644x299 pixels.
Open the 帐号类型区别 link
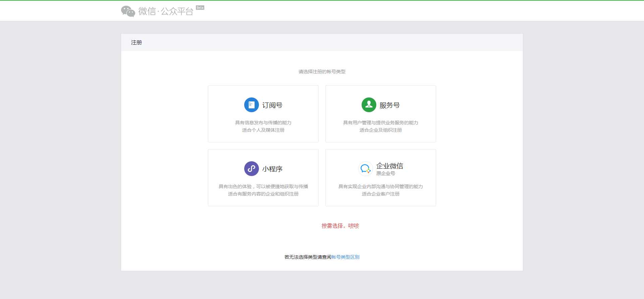345,257
